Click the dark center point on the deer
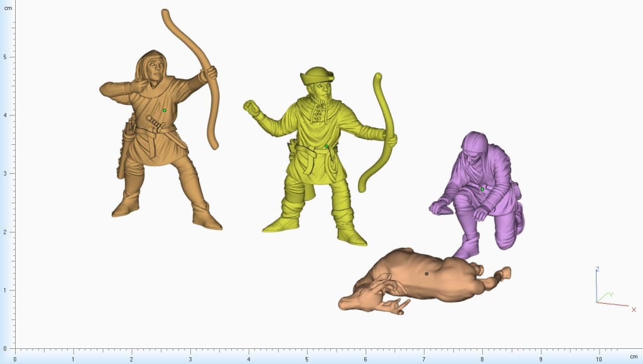This screenshot has width=643, height=364. tap(426, 274)
